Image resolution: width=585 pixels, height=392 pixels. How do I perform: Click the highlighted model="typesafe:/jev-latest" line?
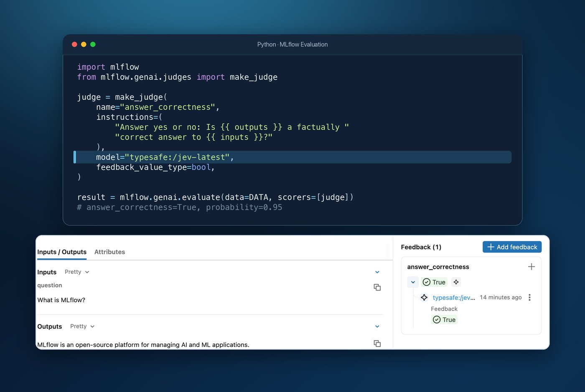(x=292, y=157)
